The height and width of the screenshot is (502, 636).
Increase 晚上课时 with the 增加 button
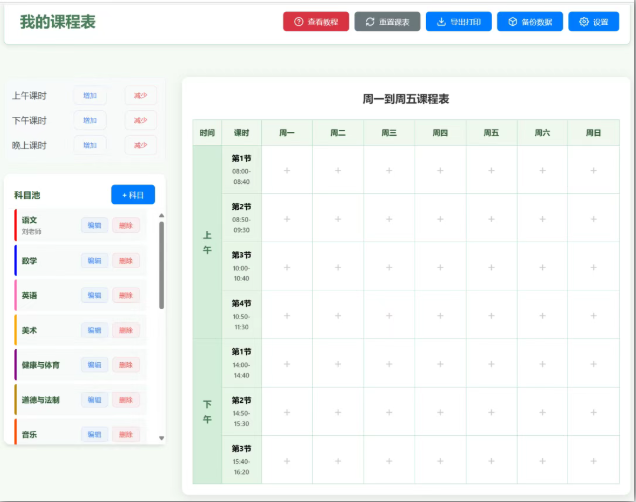click(x=89, y=145)
